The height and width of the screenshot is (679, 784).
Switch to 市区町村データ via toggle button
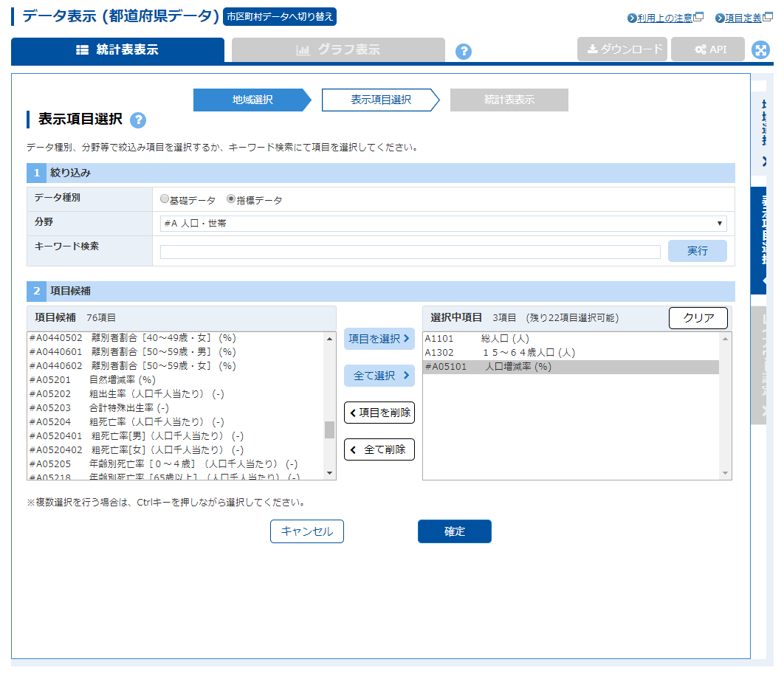280,17
